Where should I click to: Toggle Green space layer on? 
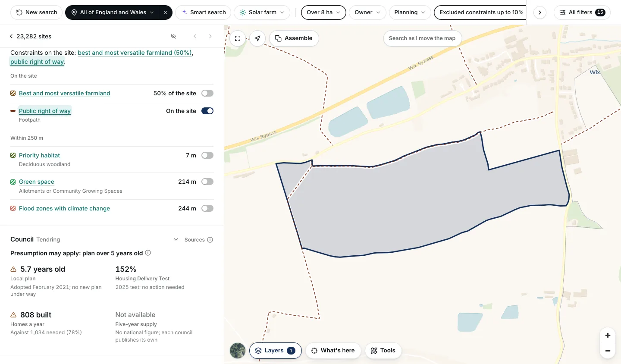pyautogui.click(x=207, y=182)
